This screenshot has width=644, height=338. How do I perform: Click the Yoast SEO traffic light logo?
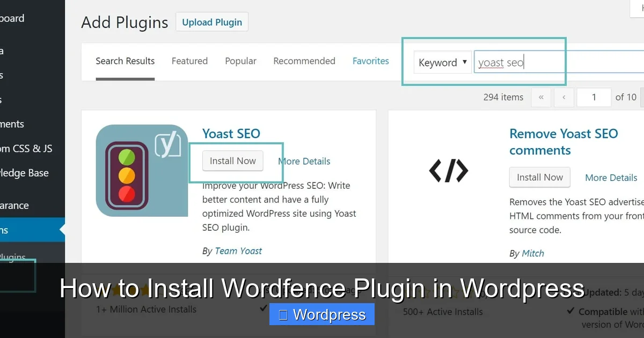coord(141,171)
